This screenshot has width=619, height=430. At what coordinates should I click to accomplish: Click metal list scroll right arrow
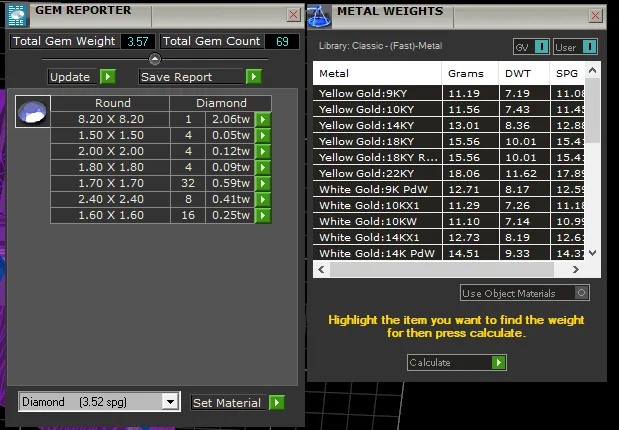pyautogui.click(x=576, y=269)
